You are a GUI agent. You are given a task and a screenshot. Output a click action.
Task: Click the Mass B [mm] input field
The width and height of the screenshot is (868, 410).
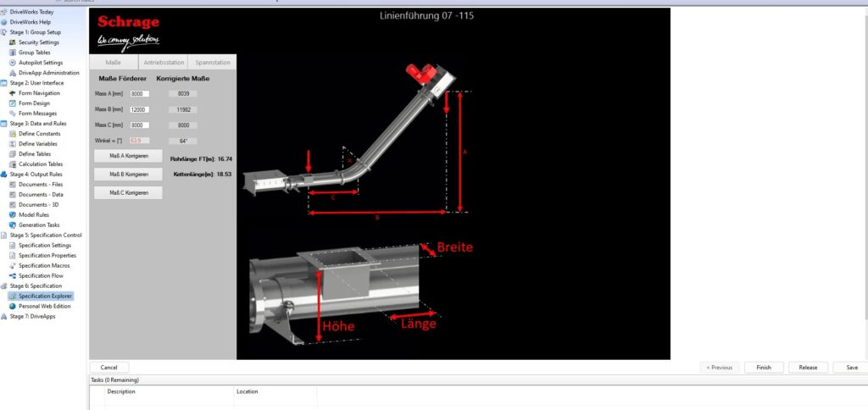point(139,110)
